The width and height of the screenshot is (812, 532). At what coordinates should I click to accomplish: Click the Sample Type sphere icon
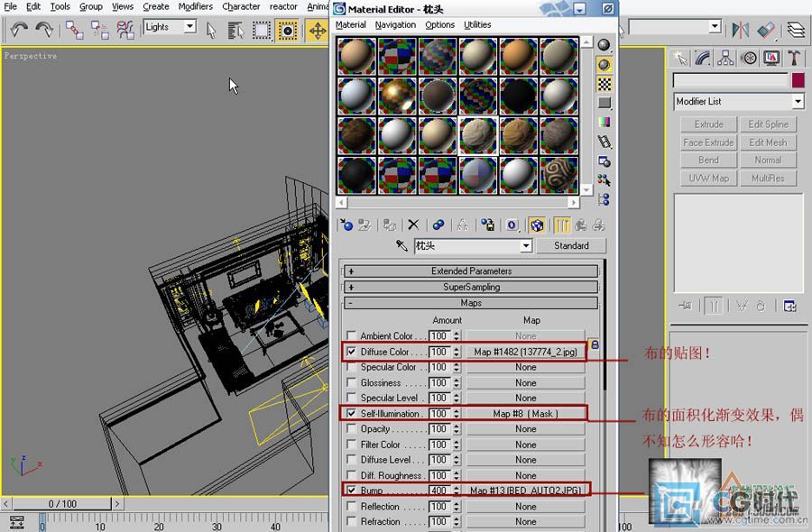pyautogui.click(x=604, y=45)
